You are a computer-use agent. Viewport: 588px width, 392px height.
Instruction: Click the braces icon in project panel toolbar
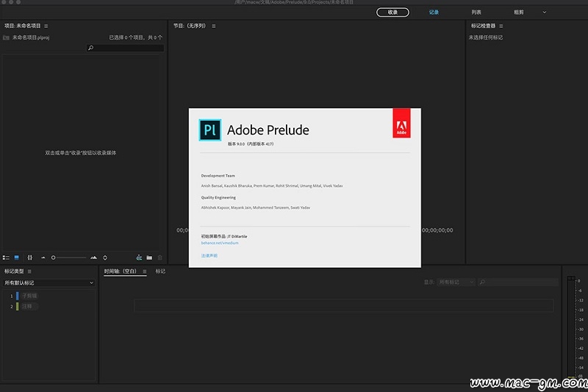30,257
